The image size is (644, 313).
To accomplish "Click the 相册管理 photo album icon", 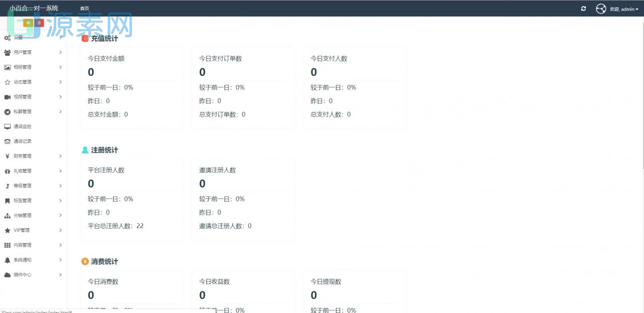I will 6,67.
